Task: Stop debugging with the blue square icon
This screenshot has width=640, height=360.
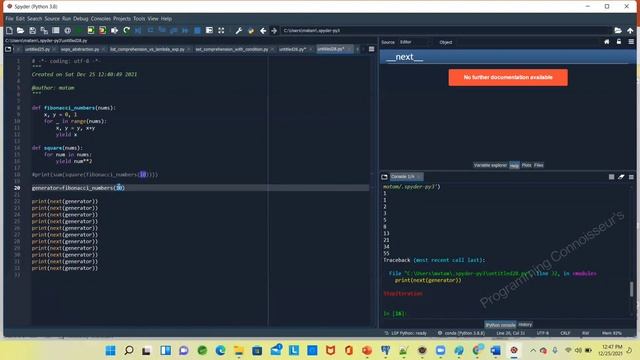Action: pyautogui.click(x=197, y=31)
